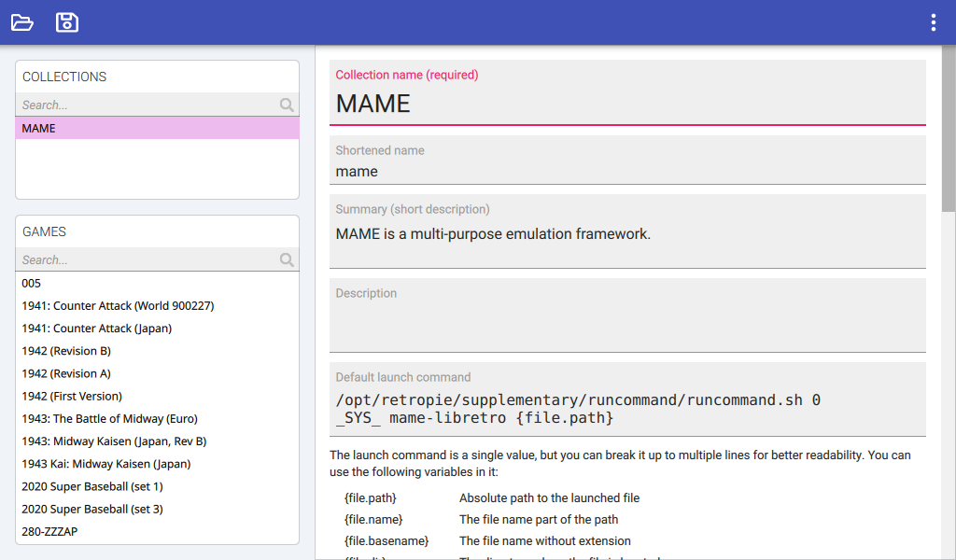Screen dimensions: 956x560
Task: Select 2020 Super Baseball (set 1)
Action: tap(157, 485)
